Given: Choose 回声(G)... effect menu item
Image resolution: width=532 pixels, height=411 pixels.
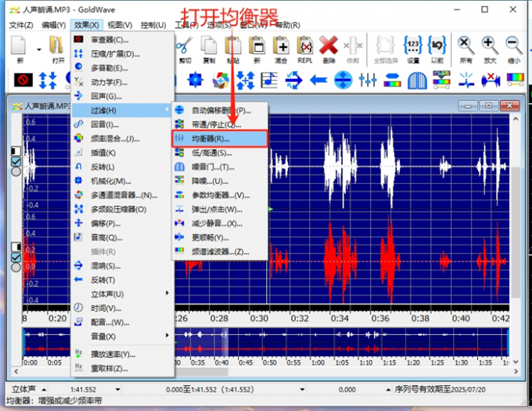Looking at the screenshot, I should point(123,96).
